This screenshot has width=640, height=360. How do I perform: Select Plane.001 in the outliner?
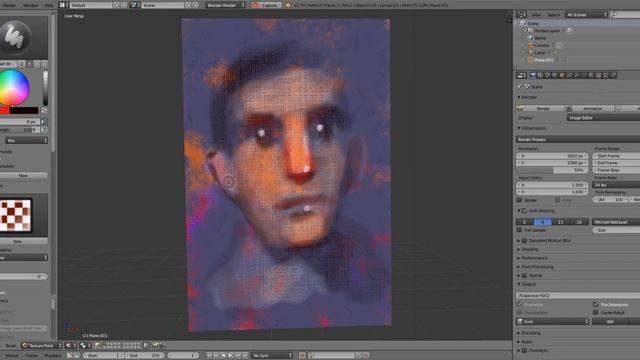pos(544,60)
